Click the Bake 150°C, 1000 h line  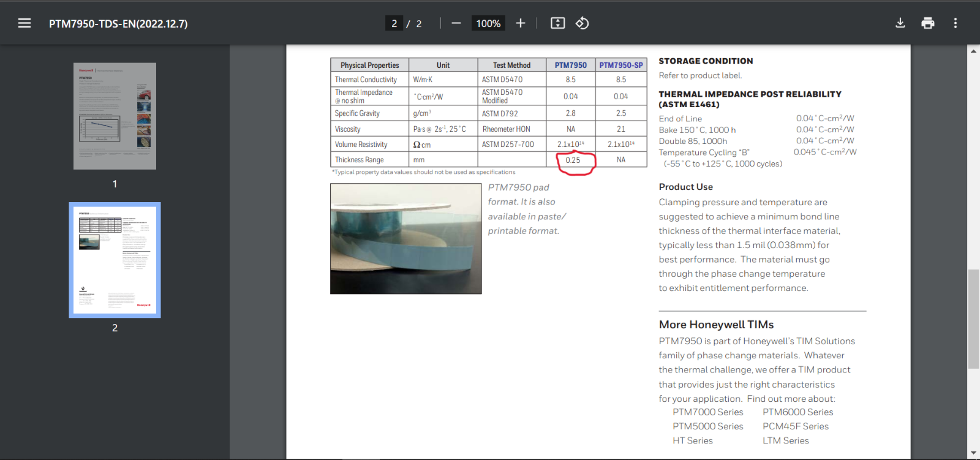(x=697, y=130)
